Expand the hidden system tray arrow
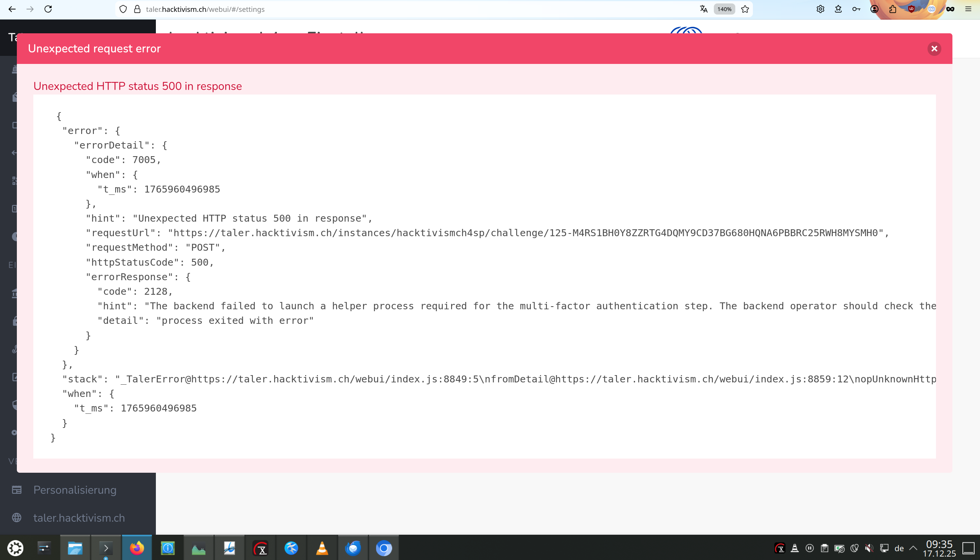The image size is (980, 560). point(913,548)
